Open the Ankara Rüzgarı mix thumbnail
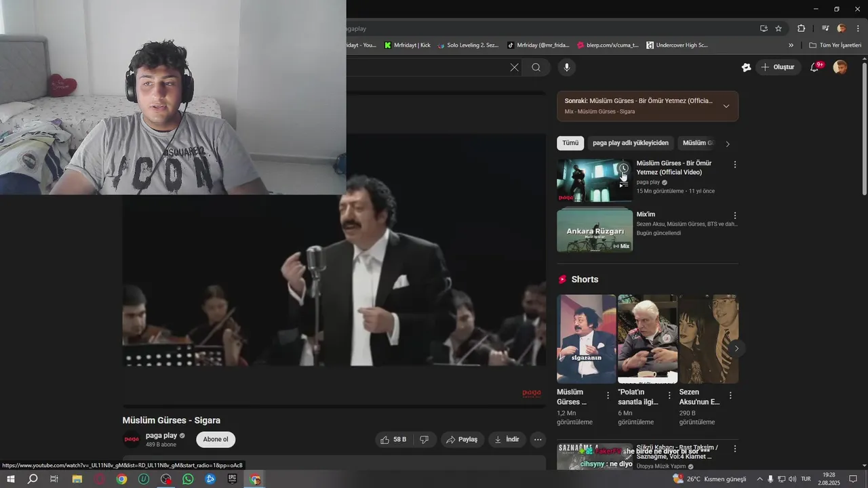Screen dimensions: 868x488 (x=595, y=230)
